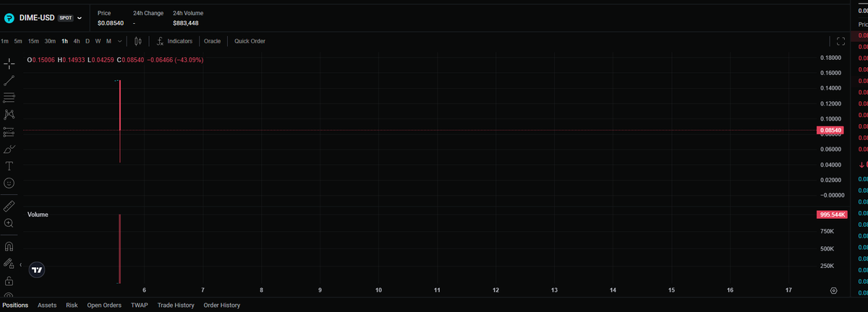Toggle lock all drawings padlock

coord(9,280)
